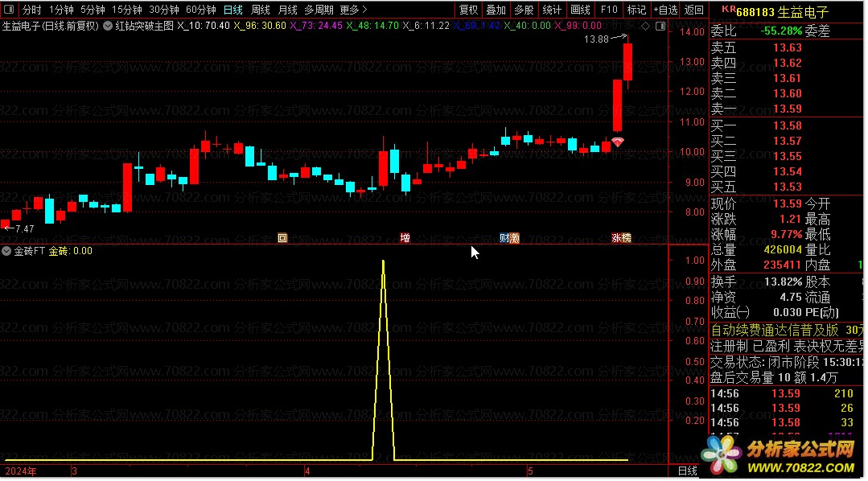Screen dimensions: 868x481
Task: Click the 复权 adjustment button
Action: click(468, 10)
